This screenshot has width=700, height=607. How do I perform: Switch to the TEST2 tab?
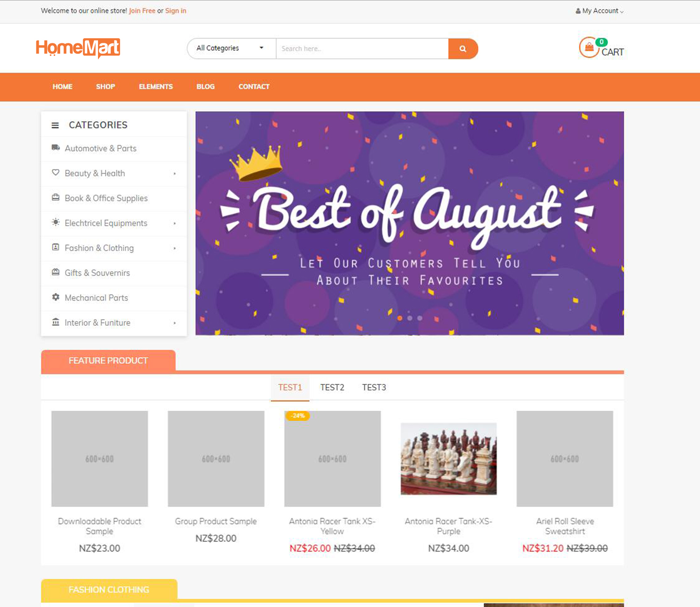(332, 387)
